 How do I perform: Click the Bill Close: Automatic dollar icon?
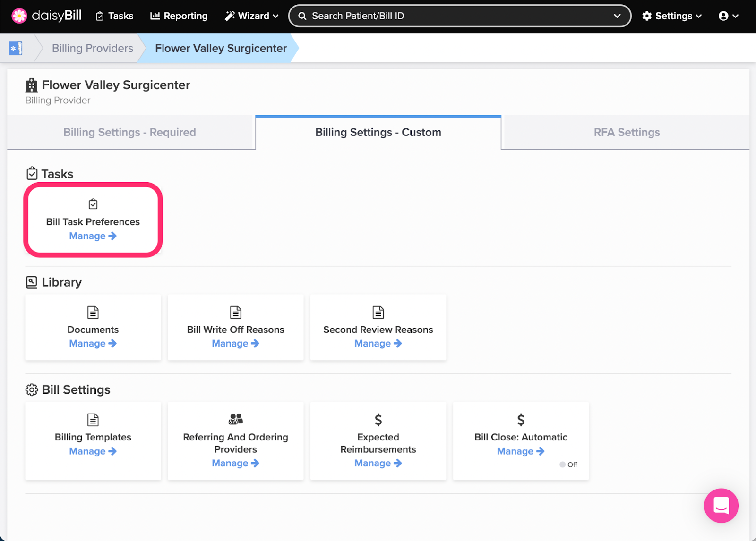[521, 420]
